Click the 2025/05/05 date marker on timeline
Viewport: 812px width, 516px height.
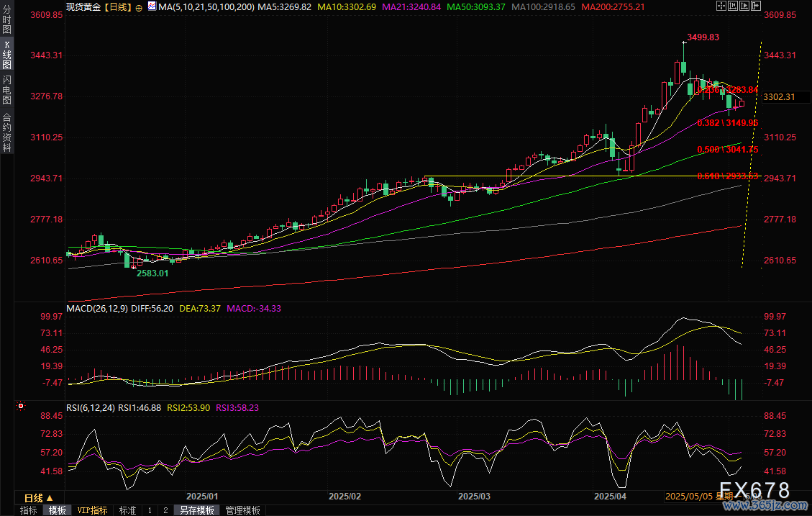(689, 497)
